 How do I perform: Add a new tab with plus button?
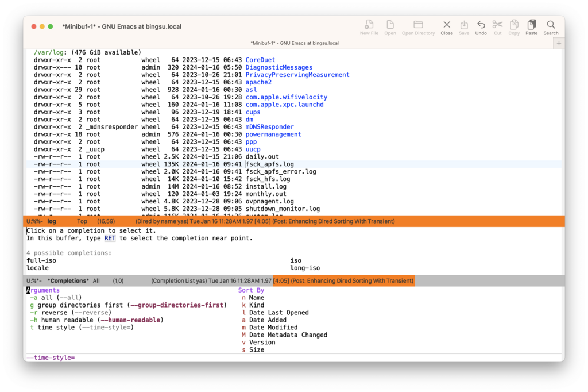[x=559, y=43]
